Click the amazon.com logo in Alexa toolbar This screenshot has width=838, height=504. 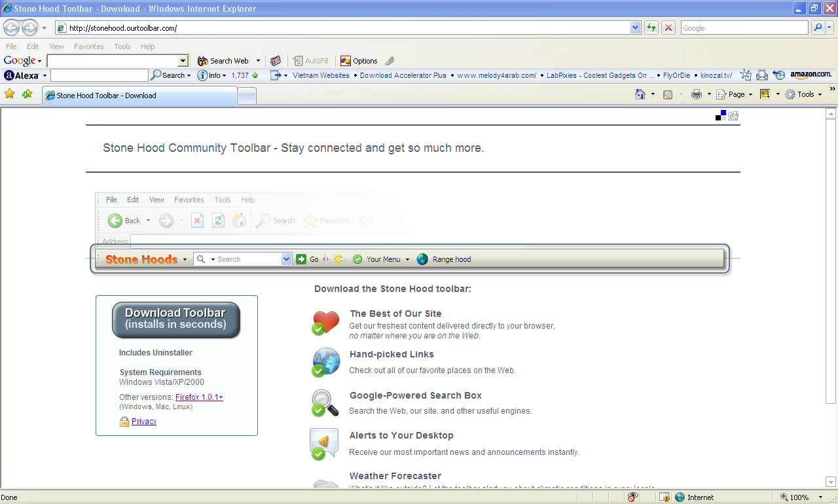pos(811,75)
